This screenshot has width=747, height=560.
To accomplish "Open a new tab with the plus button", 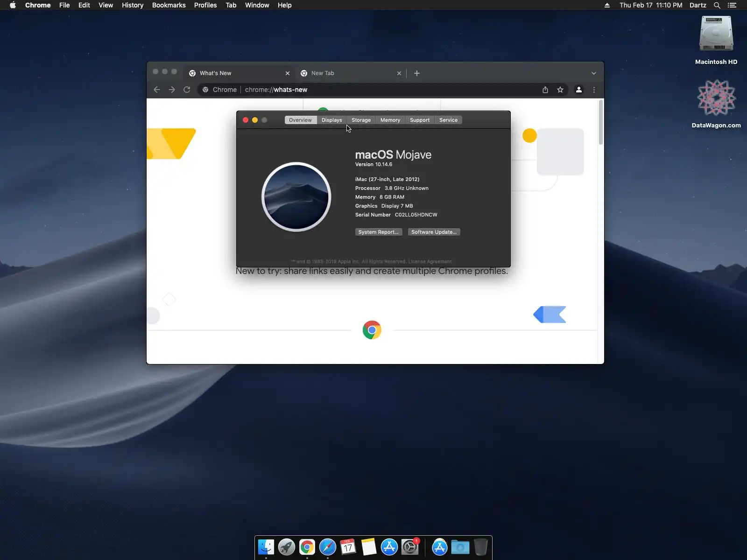I will coord(417,73).
